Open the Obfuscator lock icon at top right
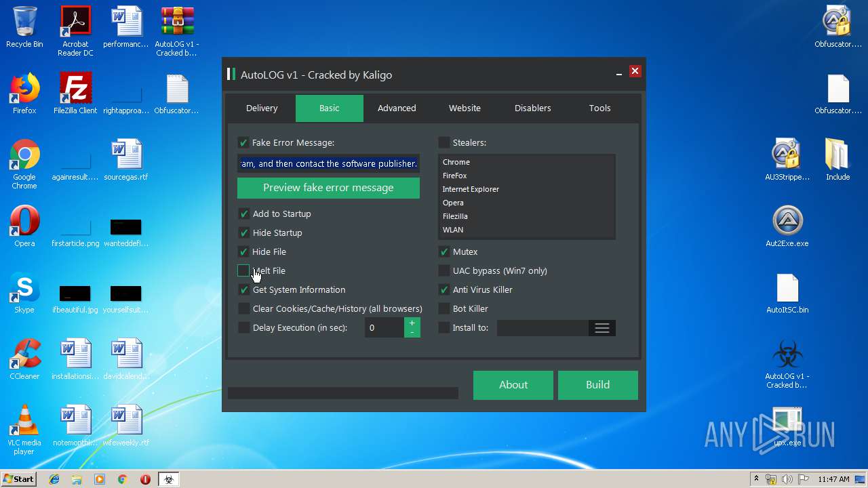This screenshot has width=868, height=488. (837, 27)
